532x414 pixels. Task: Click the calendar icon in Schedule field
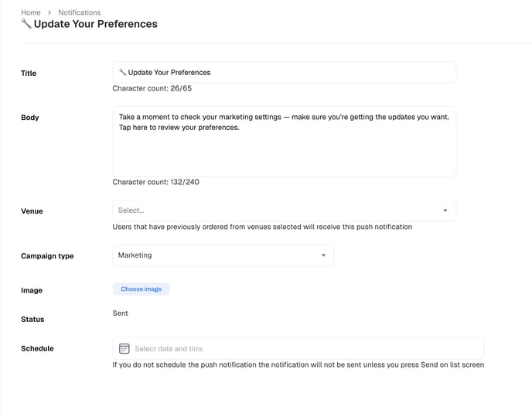click(x=124, y=348)
